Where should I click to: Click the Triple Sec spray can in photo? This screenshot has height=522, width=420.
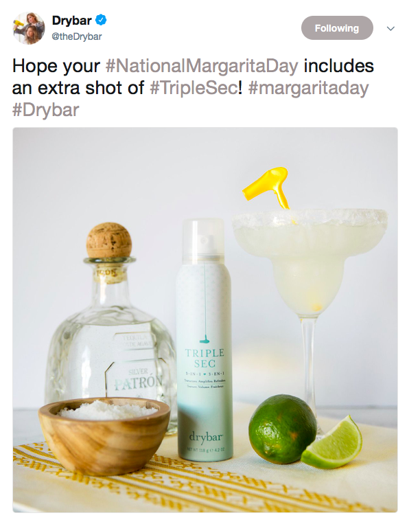point(204,339)
